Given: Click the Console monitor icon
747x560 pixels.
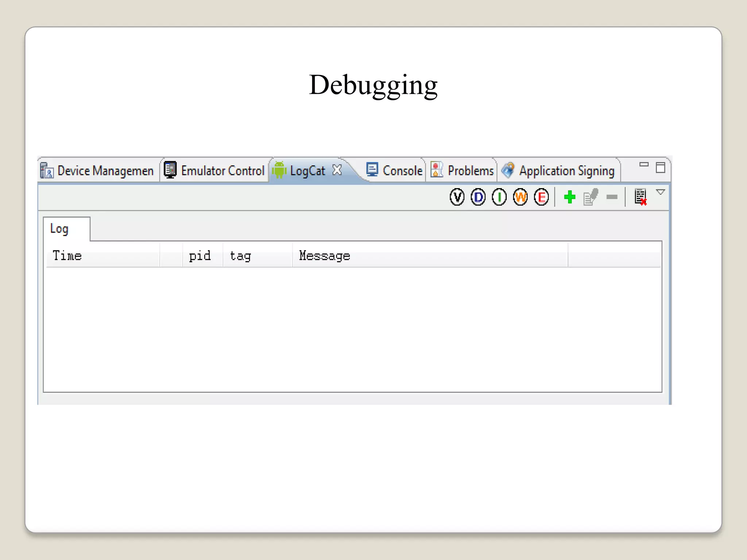Looking at the screenshot, I should pos(372,170).
